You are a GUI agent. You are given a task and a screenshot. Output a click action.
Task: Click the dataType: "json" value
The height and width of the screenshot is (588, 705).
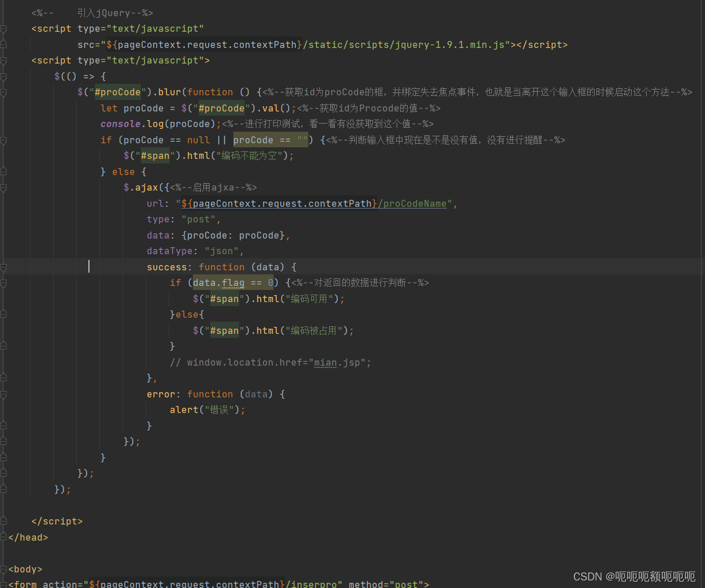[222, 251]
